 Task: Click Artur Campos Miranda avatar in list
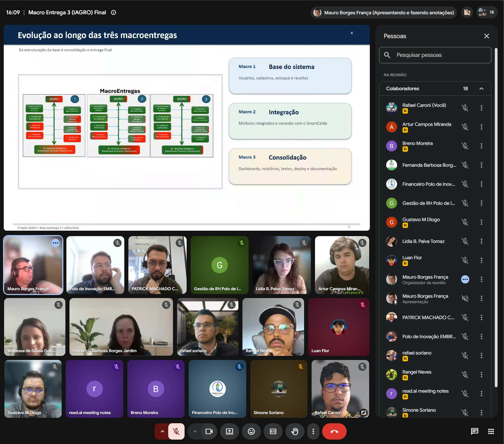coord(392,127)
